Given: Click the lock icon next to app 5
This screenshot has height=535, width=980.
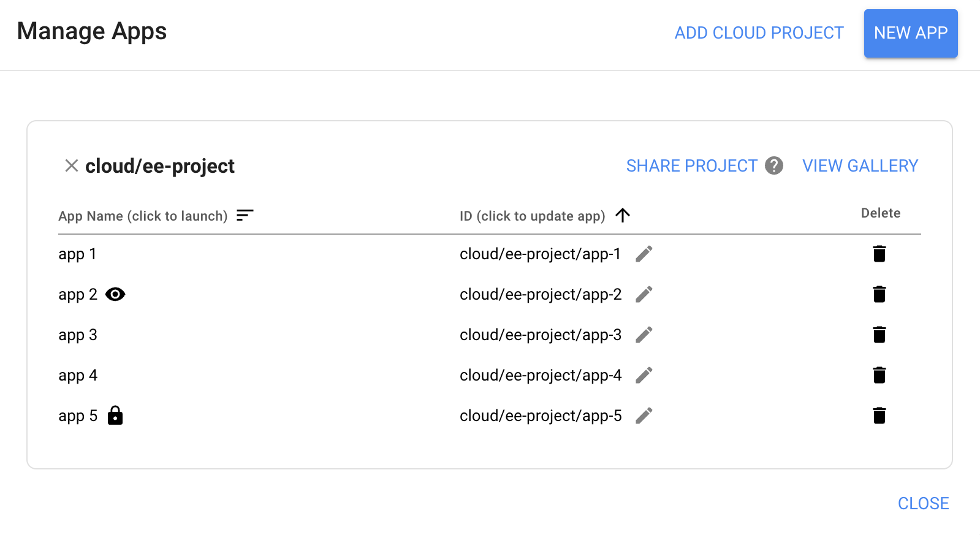Looking at the screenshot, I should click(116, 415).
